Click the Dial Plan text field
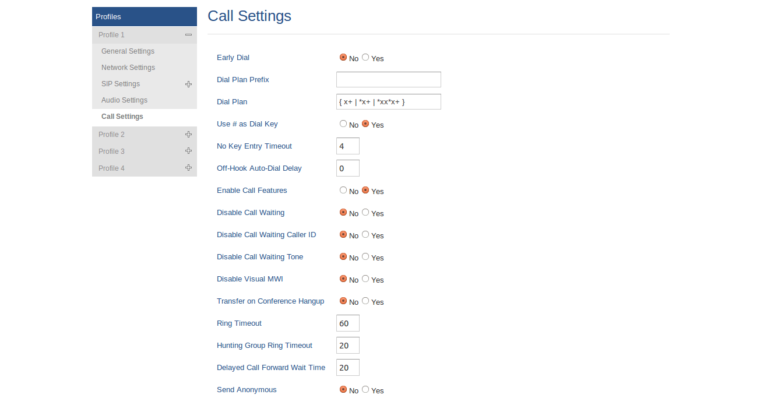This screenshot has width=760, height=405. [388, 102]
